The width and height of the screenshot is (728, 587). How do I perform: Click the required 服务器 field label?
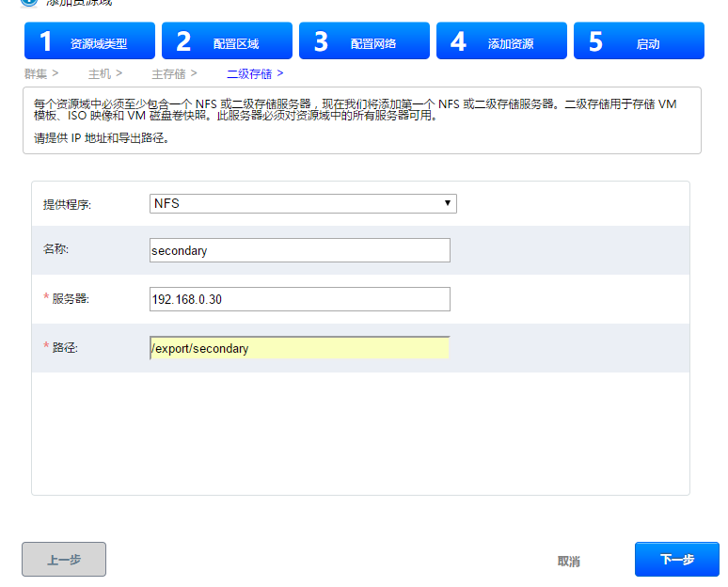click(70, 299)
